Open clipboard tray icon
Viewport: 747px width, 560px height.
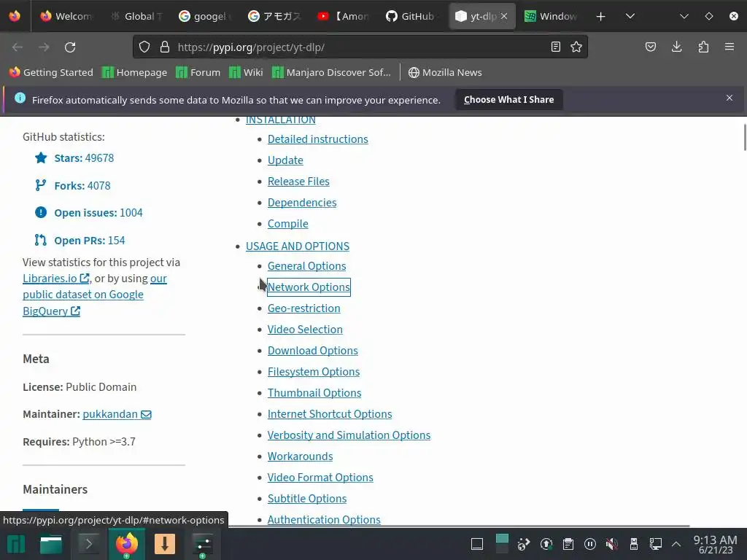(568, 544)
